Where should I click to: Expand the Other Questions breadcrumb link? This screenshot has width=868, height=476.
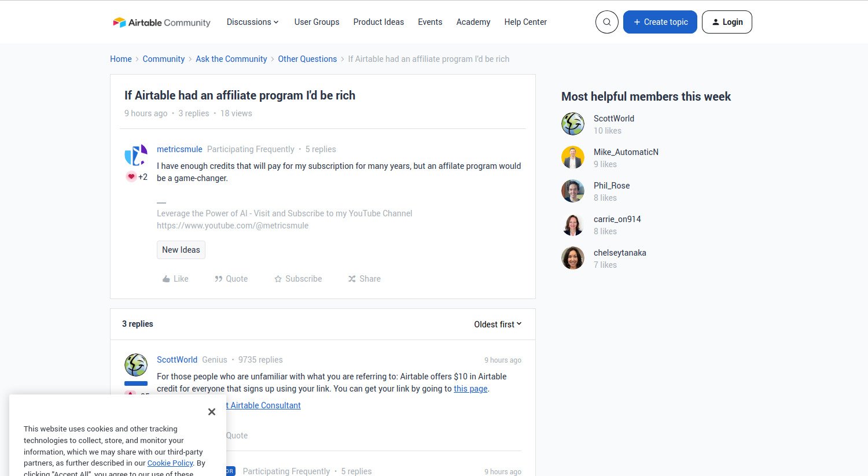pos(307,58)
